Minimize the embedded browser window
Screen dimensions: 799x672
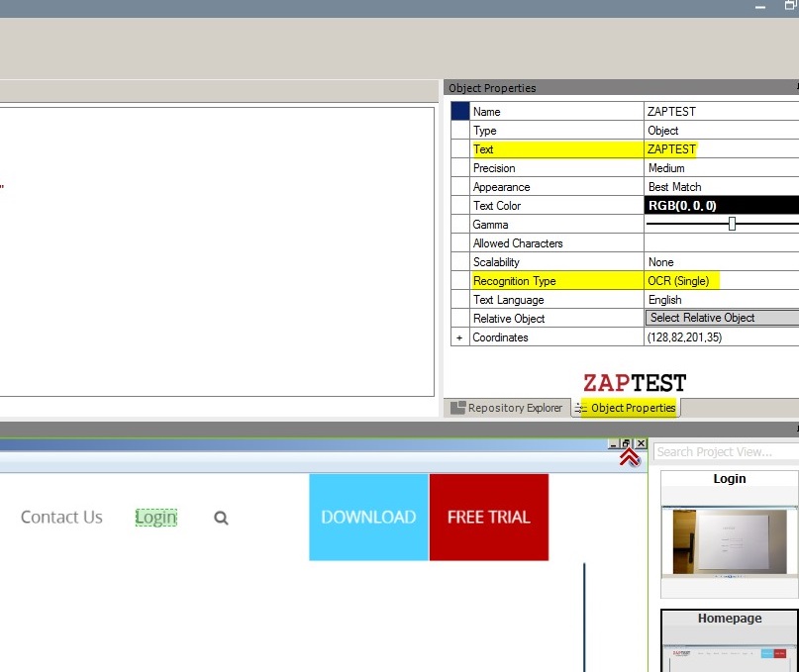coord(614,444)
